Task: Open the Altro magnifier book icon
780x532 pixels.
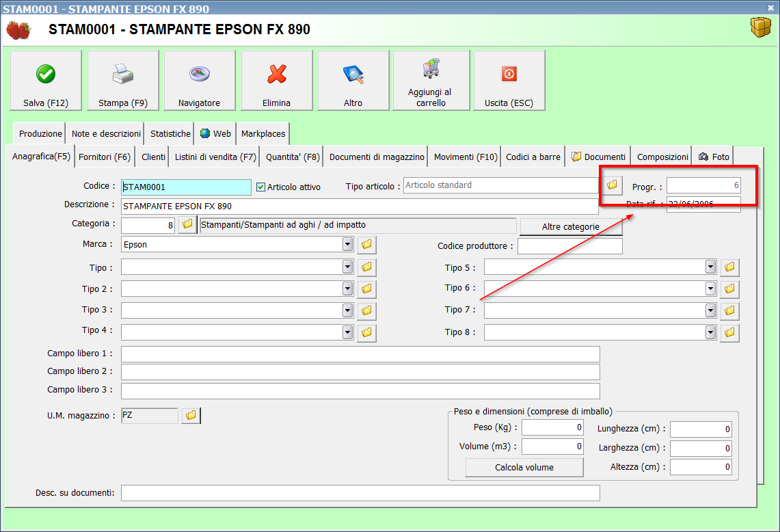Action: (353, 74)
